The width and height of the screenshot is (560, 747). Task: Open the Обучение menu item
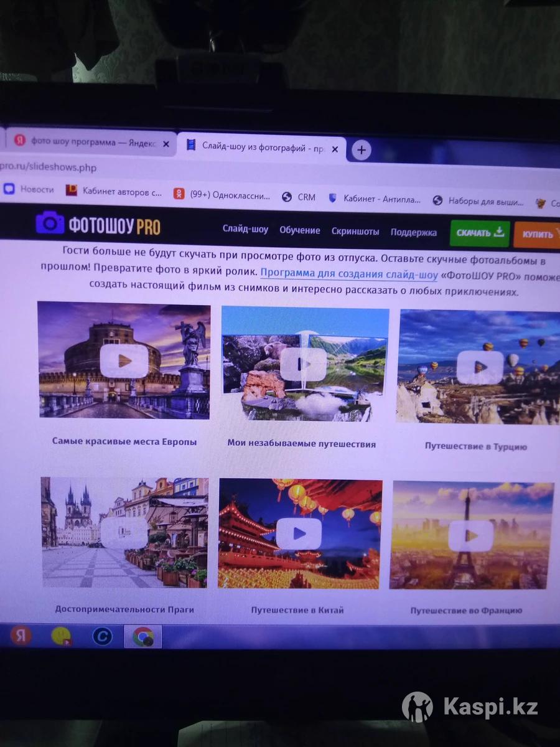[299, 230]
